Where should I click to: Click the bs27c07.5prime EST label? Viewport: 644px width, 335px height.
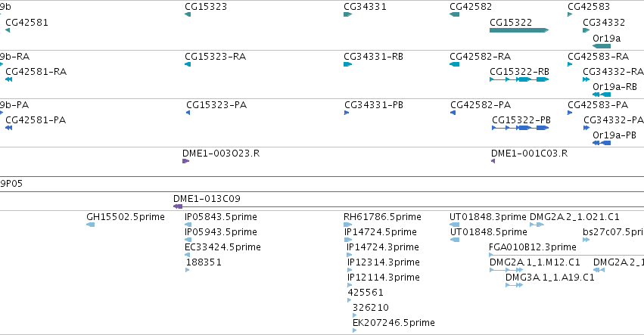coord(613,232)
